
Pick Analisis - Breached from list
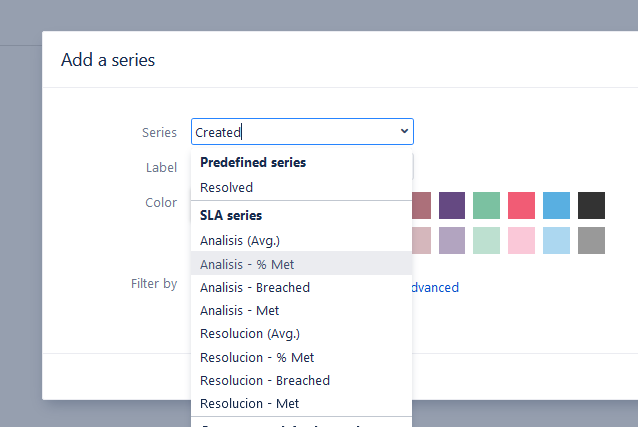[255, 287]
